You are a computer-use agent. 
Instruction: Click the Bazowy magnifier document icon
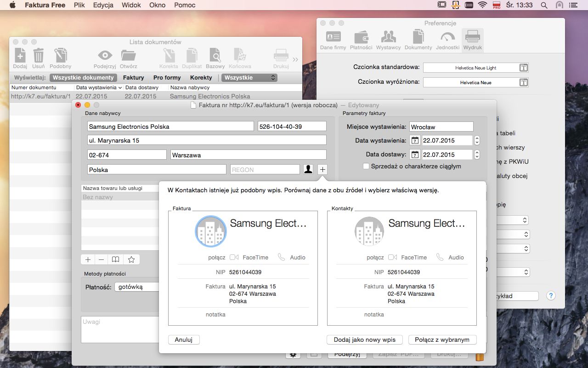[x=215, y=56]
